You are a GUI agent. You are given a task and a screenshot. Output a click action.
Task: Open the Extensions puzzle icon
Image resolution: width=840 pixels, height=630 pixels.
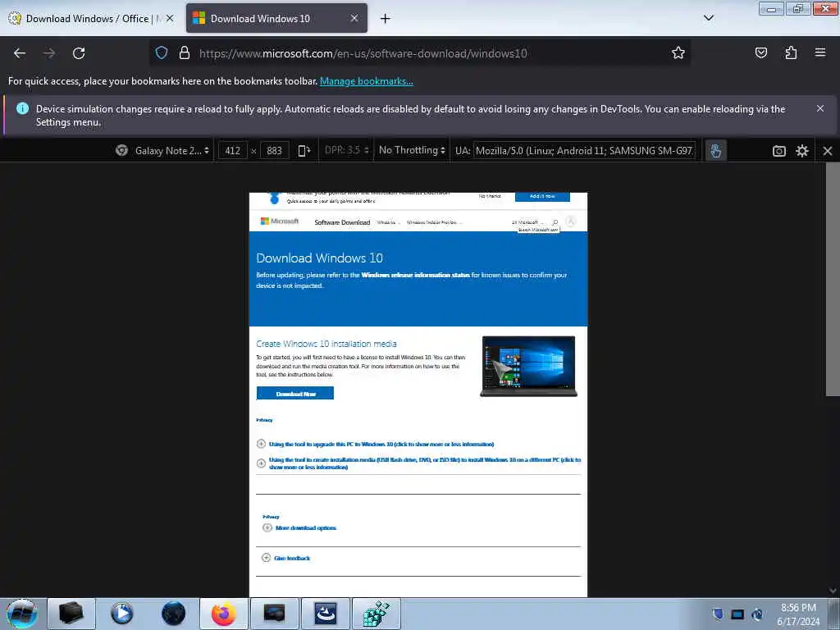pos(791,52)
